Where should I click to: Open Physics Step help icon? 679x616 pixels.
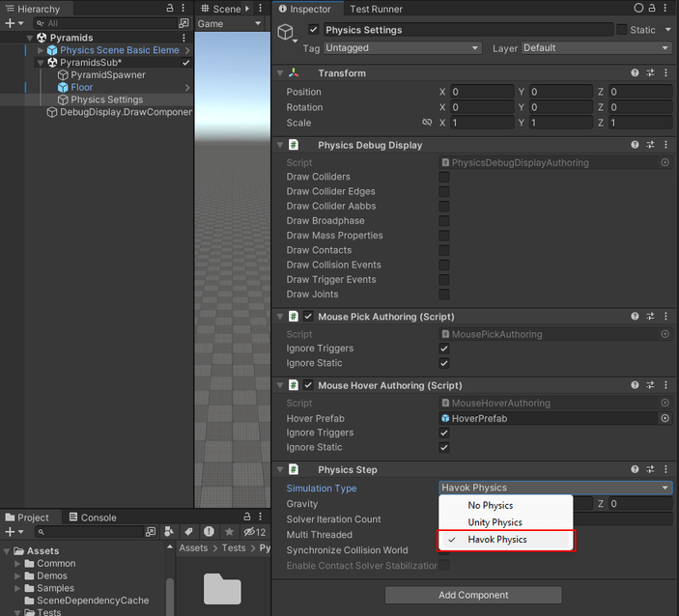click(x=635, y=469)
